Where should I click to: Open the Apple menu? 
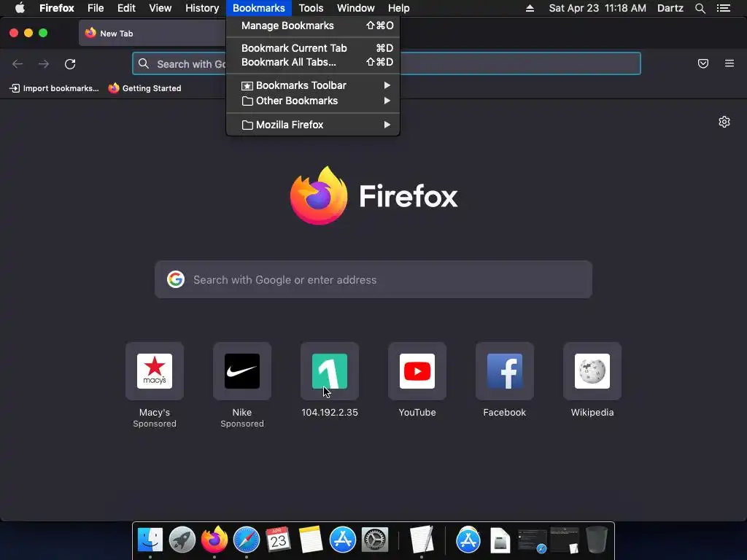[x=20, y=8]
